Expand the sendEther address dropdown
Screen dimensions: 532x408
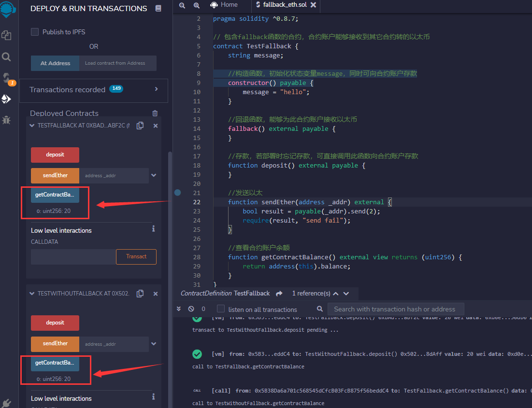(x=153, y=176)
